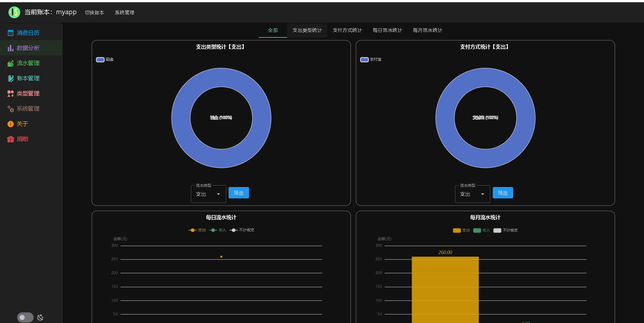Toggle the dark mode switch
Image resolution: width=644 pixels, height=323 pixels.
[x=25, y=317]
